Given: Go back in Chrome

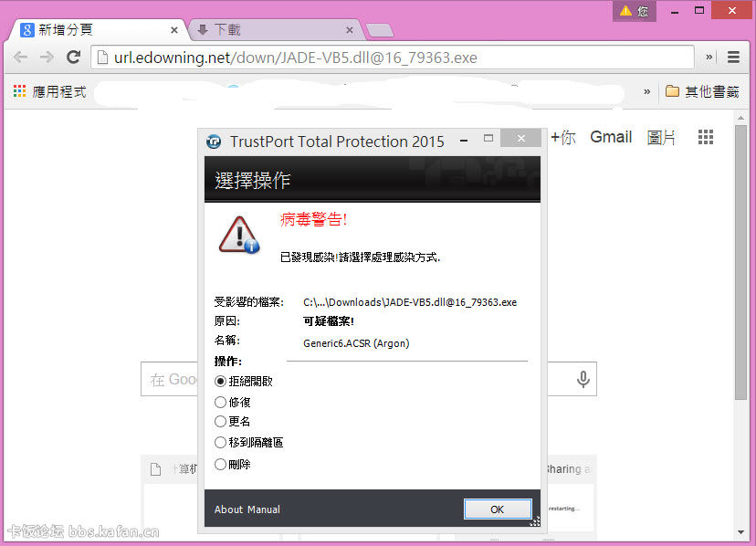Looking at the screenshot, I should [21, 58].
